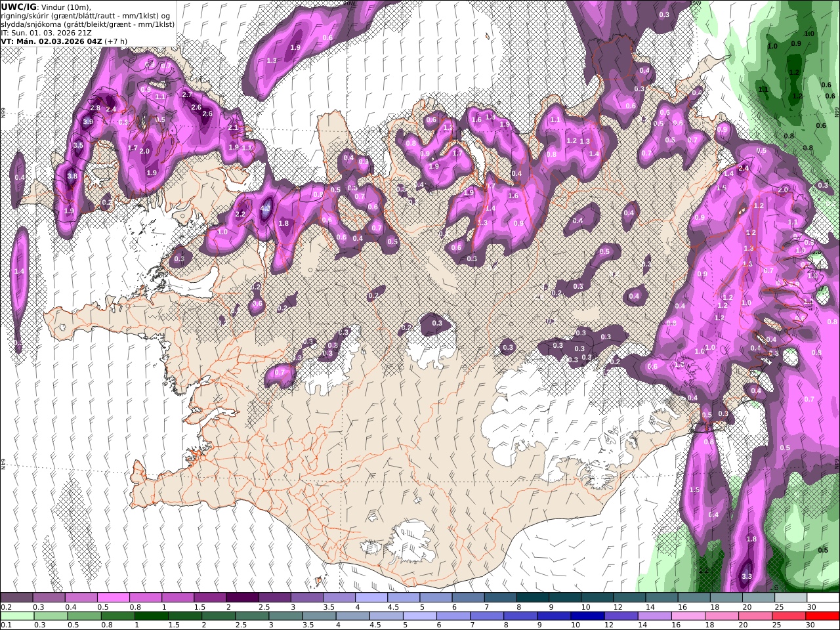840x630 pixels.
Task: Pick the navy blue 10 swatch, lower legend
Action: pos(587,616)
